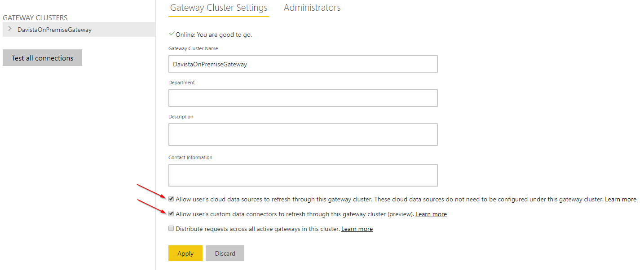Focus the Department input field
This screenshot has height=270, width=644.
[303, 98]
